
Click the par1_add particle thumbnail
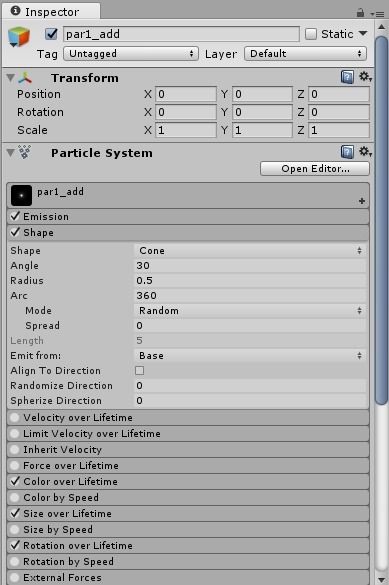[21, 195]
